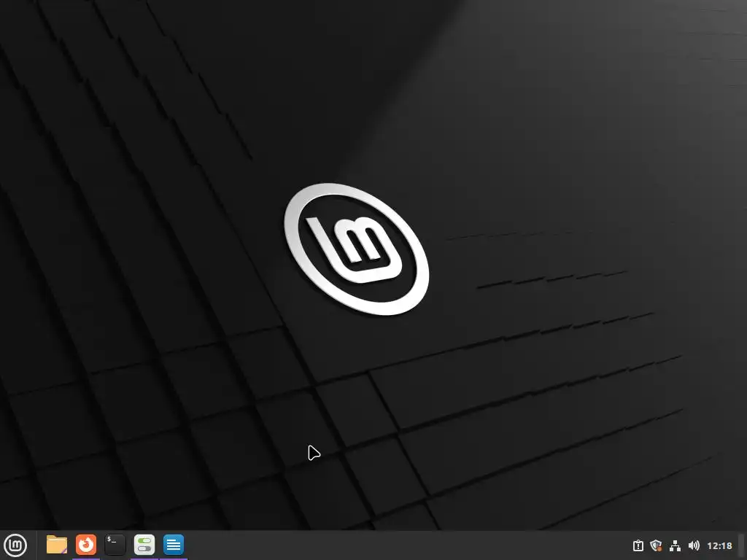The width and height of the screenshot is (747, 560).
Task: Open the blue text editor panel icon
Action: pyautogui.click(x=174, y=545)
